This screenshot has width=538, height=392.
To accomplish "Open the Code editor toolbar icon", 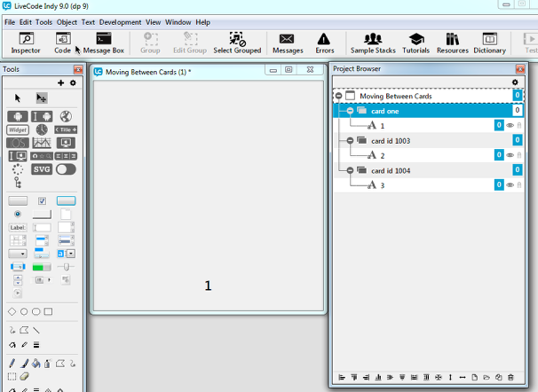I will click(x=63, y=43).
